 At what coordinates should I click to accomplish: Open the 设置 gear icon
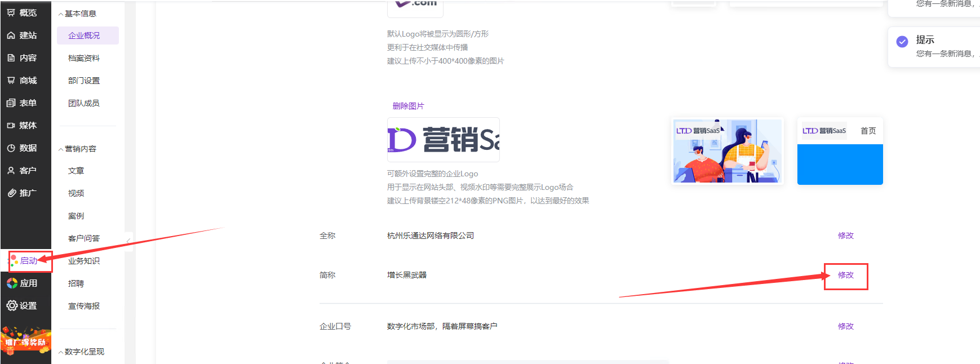[12, 305]
